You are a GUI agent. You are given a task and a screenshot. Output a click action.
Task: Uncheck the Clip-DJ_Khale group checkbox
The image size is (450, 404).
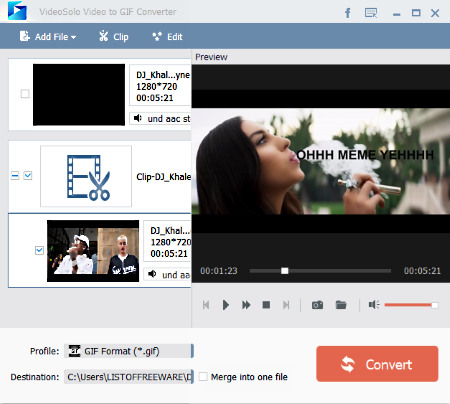click(x=28, y=175)
